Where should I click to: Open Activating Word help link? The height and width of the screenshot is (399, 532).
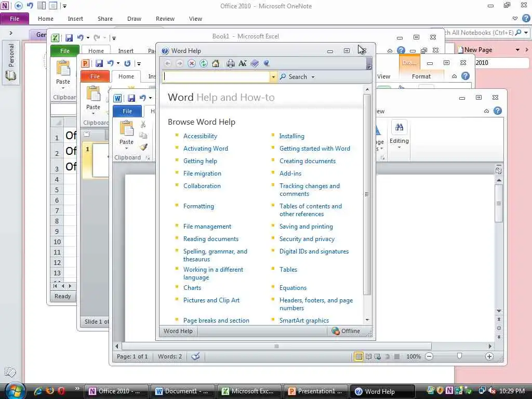click(x=206, y=149)
